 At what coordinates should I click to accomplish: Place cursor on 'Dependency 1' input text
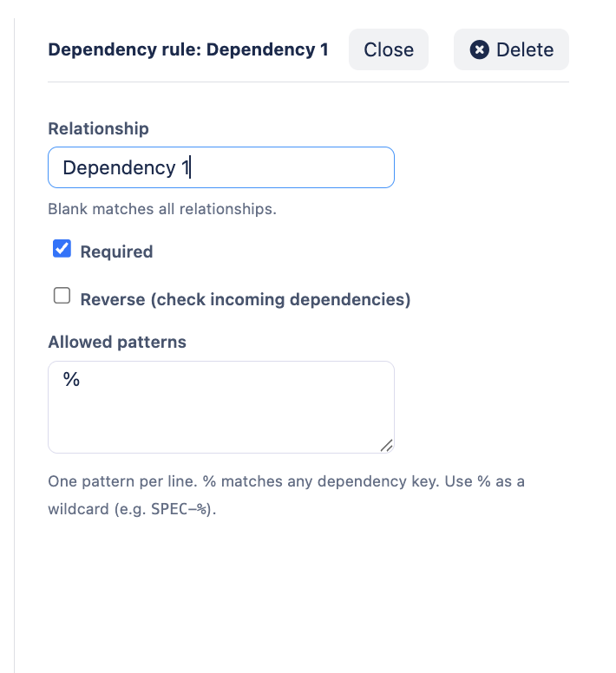(x=126, y=167)
